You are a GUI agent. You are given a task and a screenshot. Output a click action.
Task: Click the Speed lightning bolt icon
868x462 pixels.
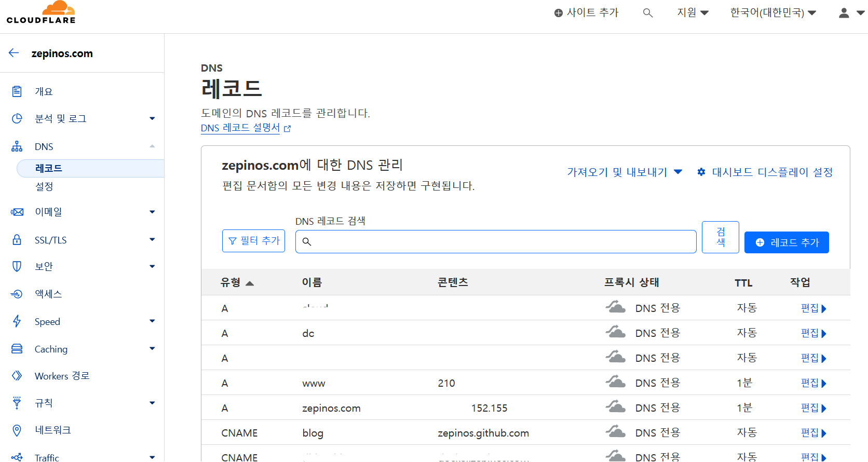17,321
